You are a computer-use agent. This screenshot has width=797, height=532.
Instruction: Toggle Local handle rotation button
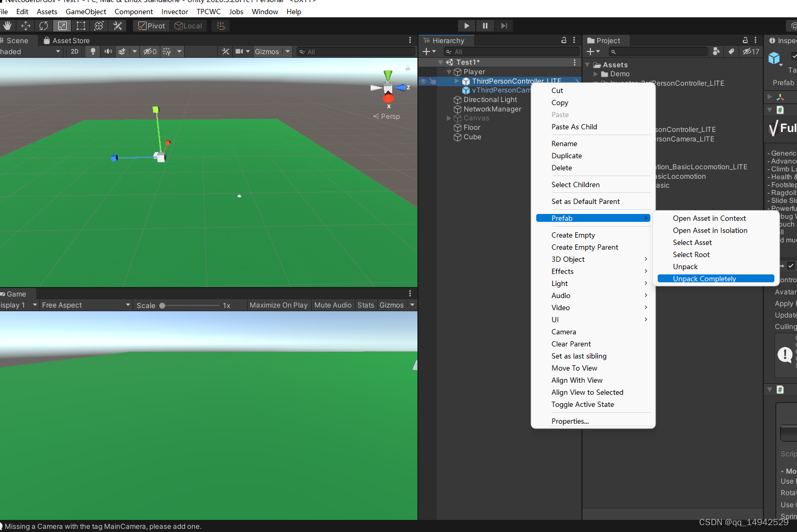(x=188, y=26)
